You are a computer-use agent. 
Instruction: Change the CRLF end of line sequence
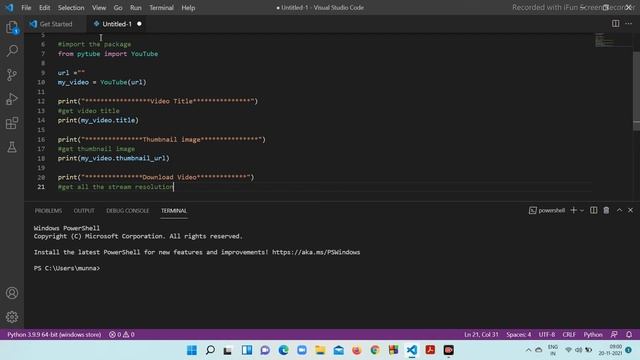(569, 334)
